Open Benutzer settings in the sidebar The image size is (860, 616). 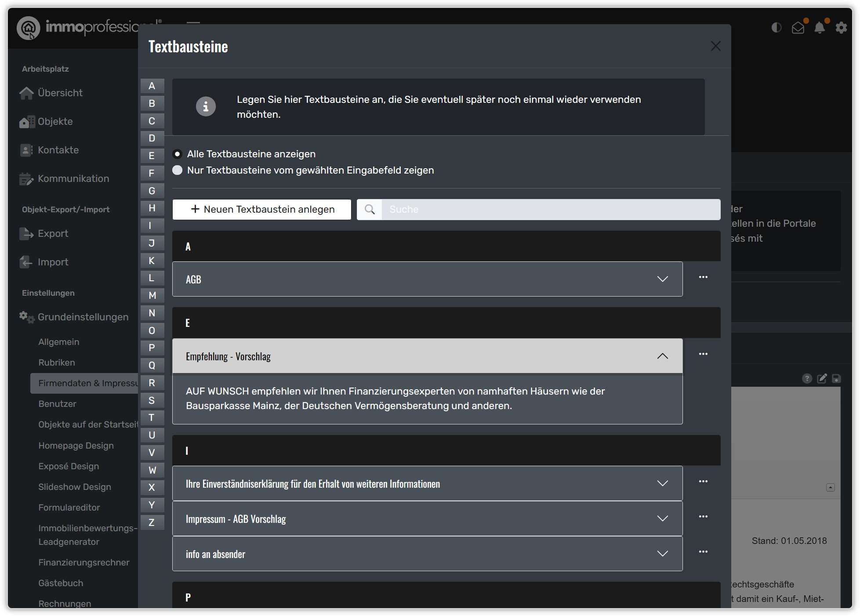click(x=57, y=404)
